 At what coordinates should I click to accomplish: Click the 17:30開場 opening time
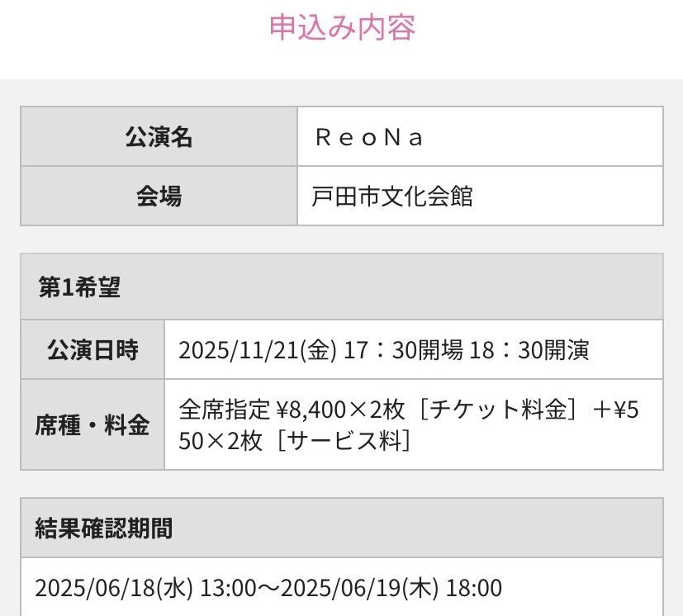(403, 350)
